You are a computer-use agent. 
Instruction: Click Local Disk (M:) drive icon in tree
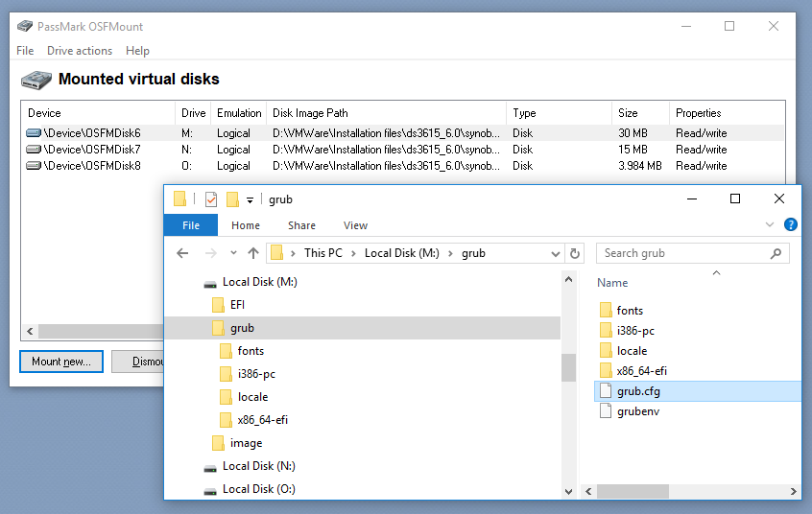point(210,284)
